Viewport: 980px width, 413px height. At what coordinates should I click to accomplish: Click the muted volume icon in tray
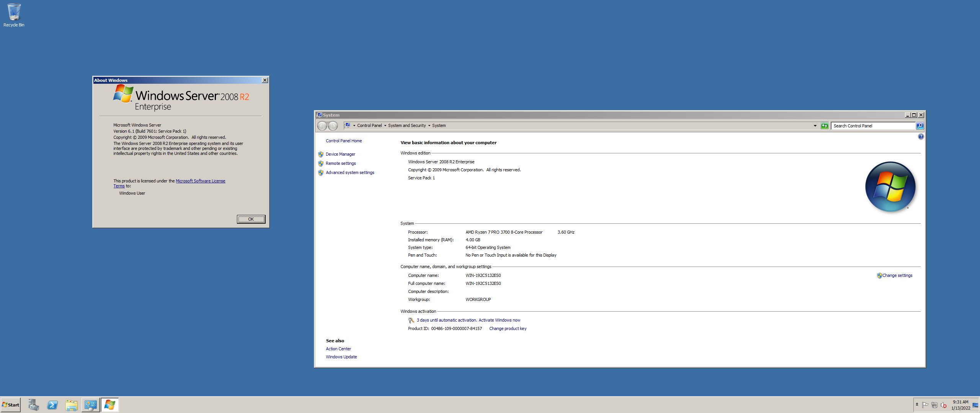click(944, 405)
